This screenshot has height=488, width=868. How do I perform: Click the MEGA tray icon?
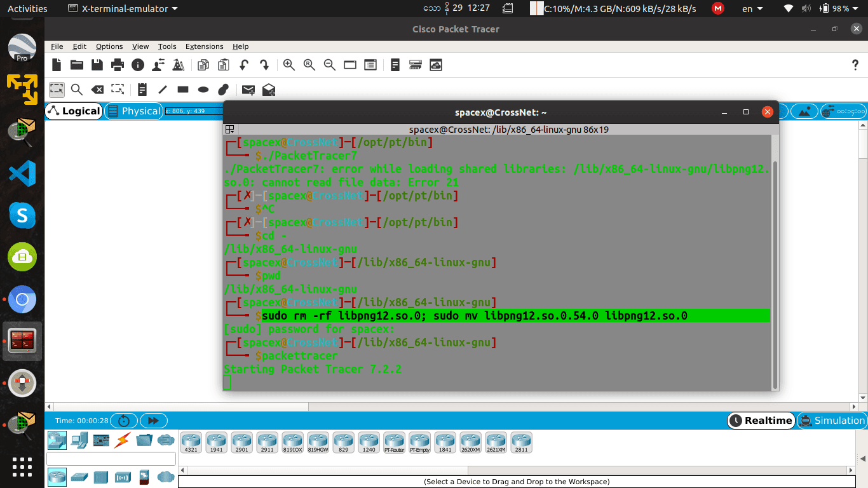pos(717,8)
